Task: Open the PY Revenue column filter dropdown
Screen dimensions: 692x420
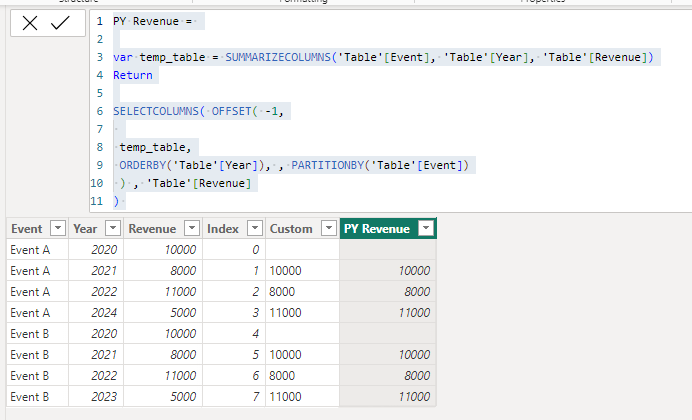Action: point(426,228)
